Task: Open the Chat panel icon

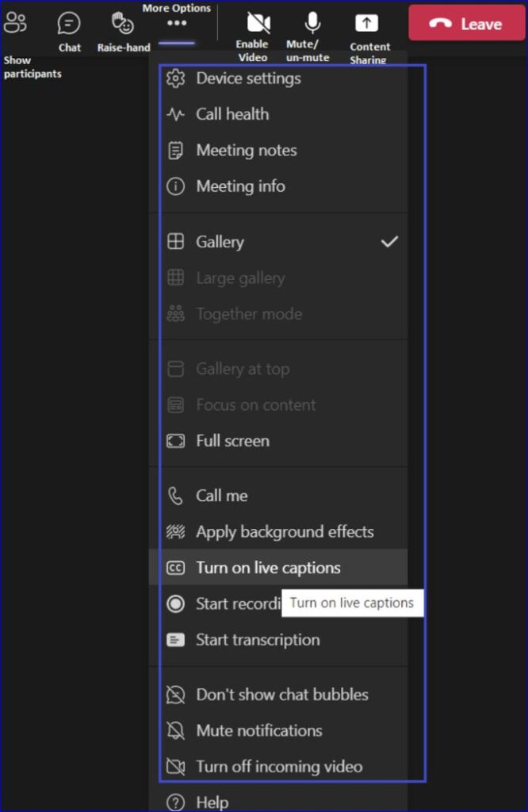Action: point(69,23)
